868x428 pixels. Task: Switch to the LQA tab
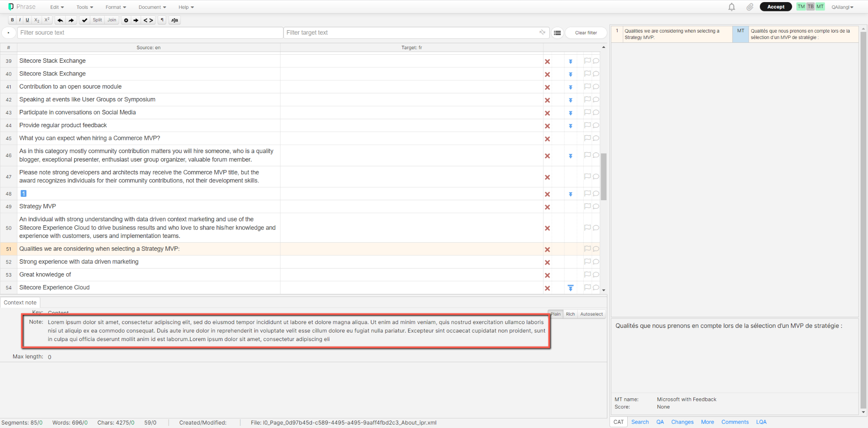pyautogui.click(x=761, y=422)
